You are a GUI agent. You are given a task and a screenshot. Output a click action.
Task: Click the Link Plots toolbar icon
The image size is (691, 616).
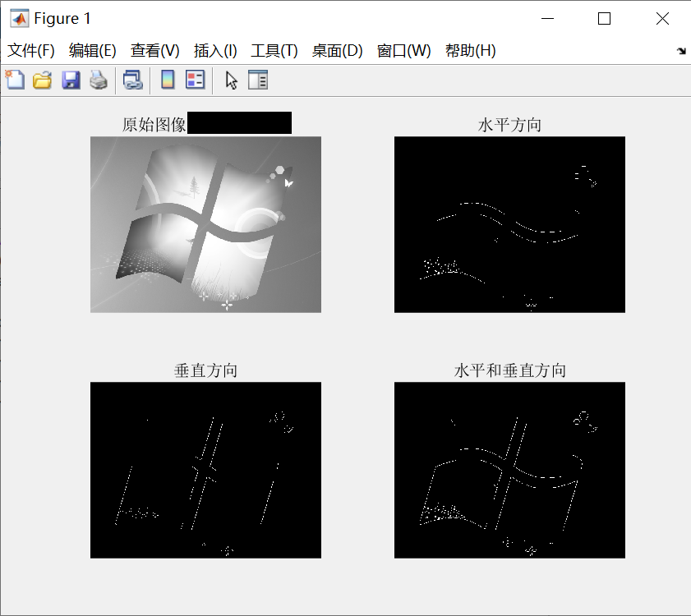click(x=132, y=80)
